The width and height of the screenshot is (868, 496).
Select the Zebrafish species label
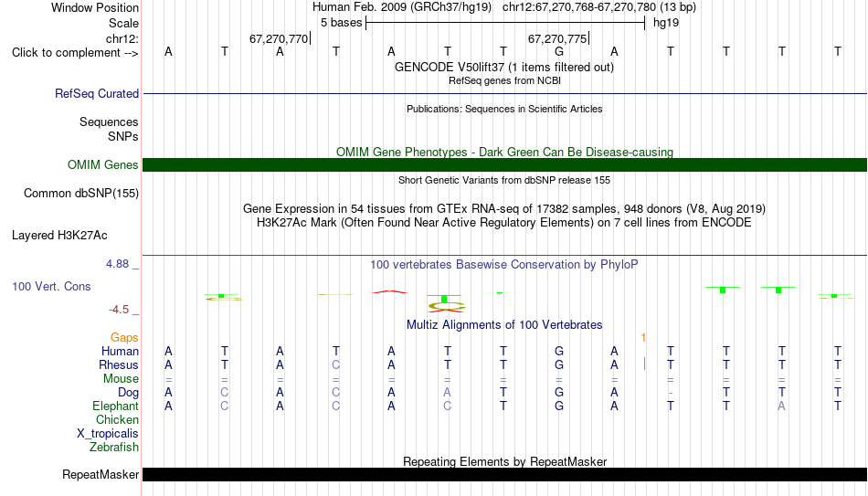pyautogui.click(x=114, y=448)
